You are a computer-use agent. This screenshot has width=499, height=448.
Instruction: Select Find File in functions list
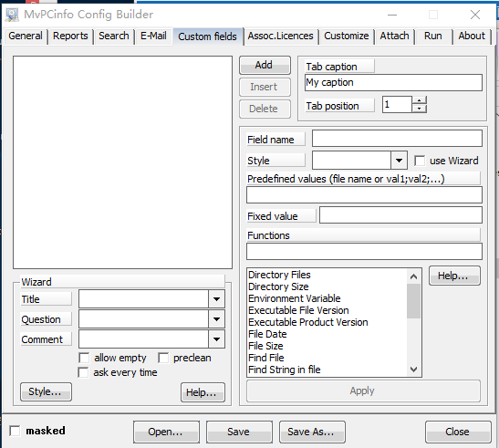[266, 358]
